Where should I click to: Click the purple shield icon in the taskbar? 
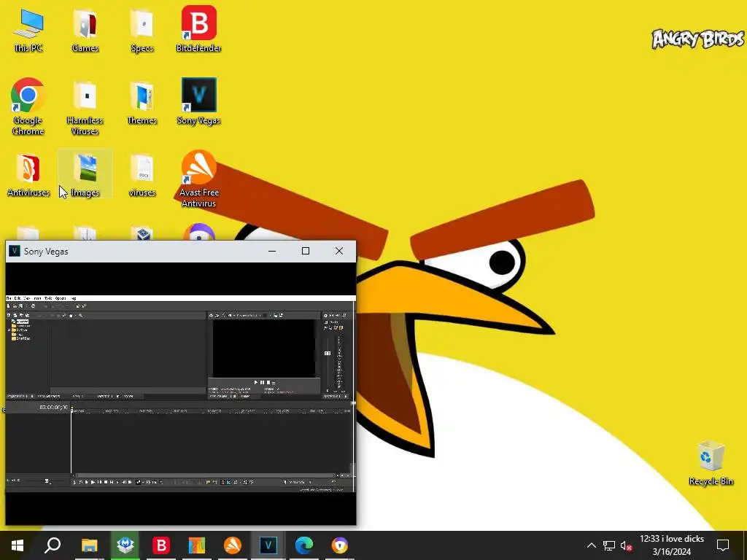click(340, 545)
